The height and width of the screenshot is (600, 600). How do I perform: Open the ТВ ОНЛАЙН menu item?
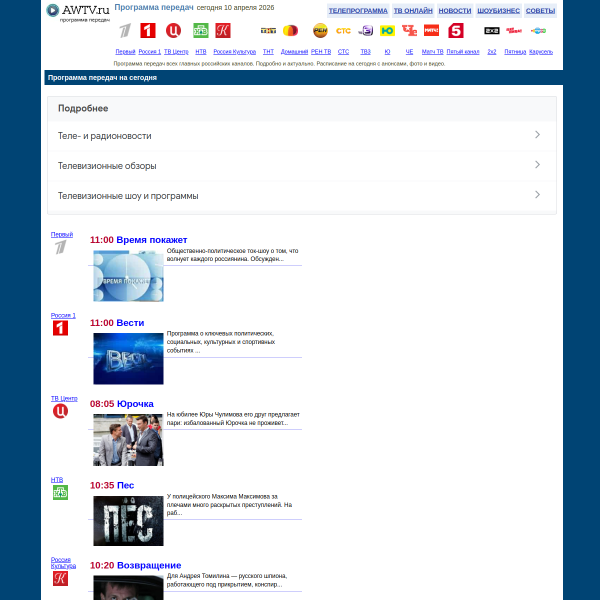[413, 11]
